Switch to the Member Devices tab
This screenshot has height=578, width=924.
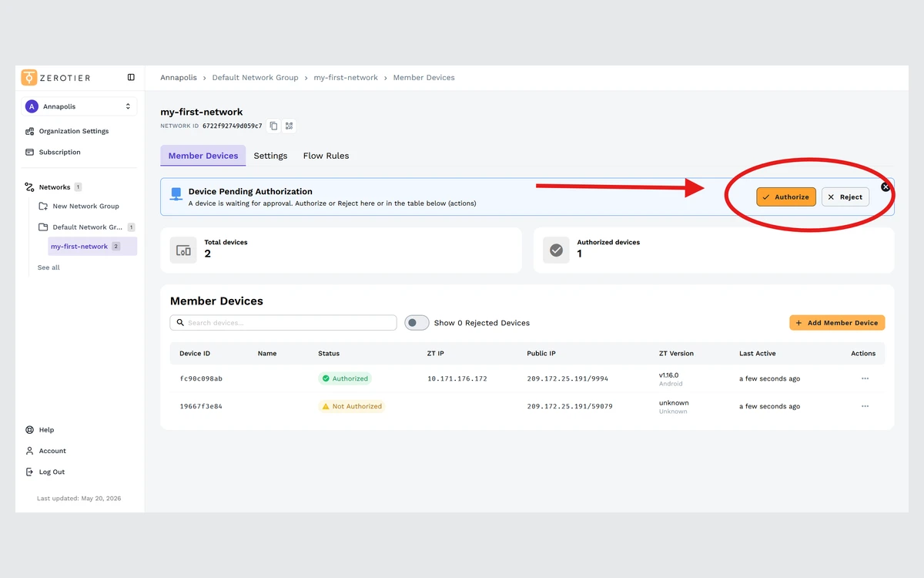pos(203,156)
